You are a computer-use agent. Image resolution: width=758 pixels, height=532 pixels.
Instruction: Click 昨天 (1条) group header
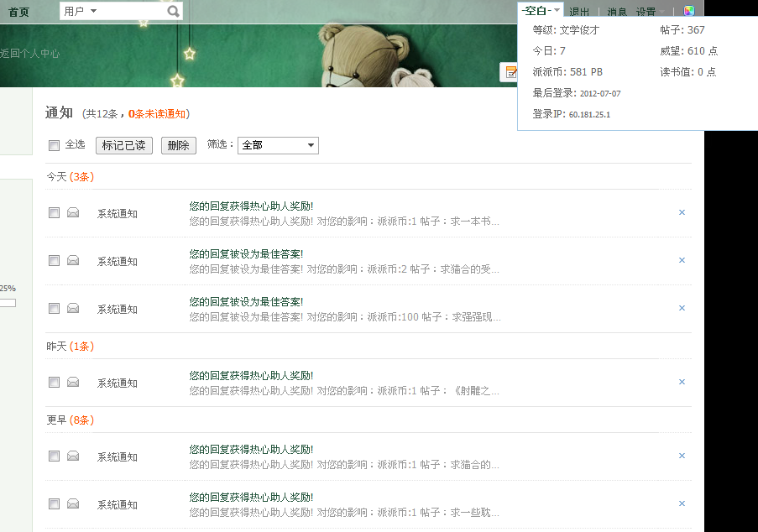(x=71, y=347)
